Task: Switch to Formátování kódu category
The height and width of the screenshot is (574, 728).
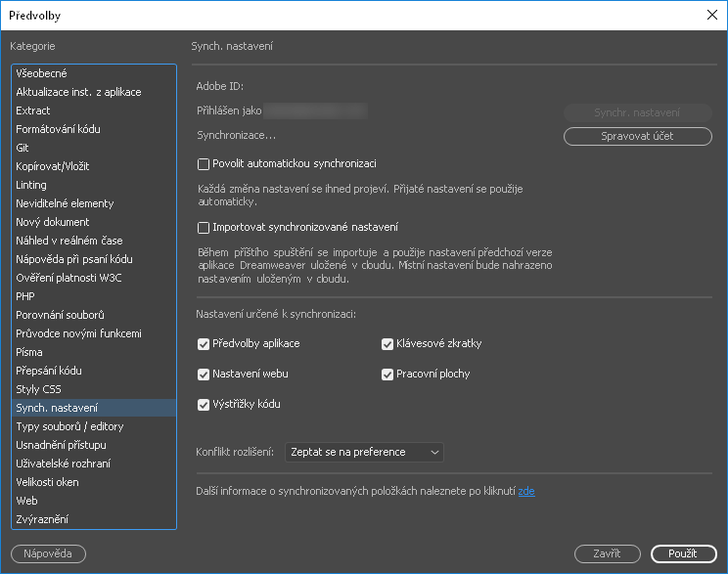Action: pos(58,129)
